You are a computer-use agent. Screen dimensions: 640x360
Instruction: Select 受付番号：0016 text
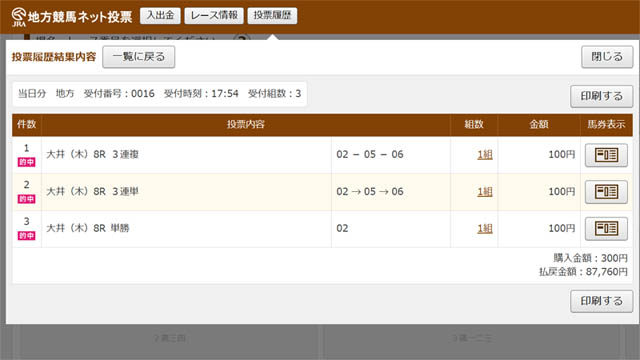pos(119,93)
